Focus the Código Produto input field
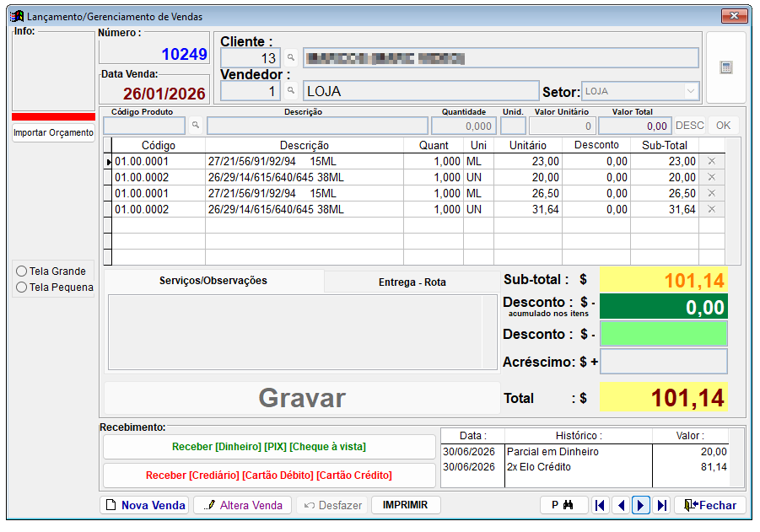 tap(144, 126)
